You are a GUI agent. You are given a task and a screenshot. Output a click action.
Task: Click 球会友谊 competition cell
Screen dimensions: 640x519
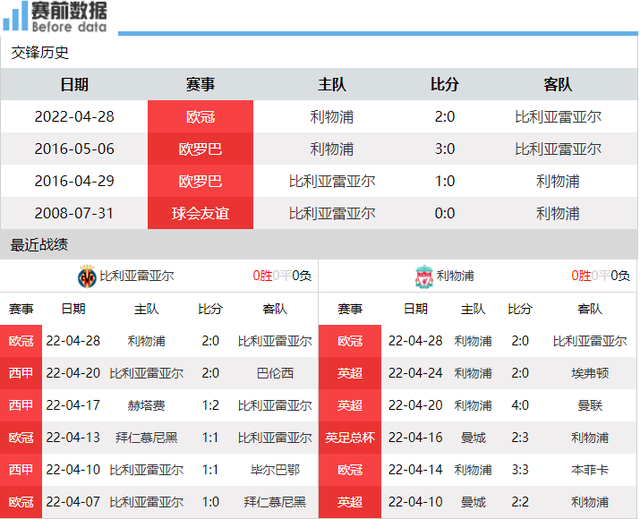pyautogui.click(x=200, y=213)
